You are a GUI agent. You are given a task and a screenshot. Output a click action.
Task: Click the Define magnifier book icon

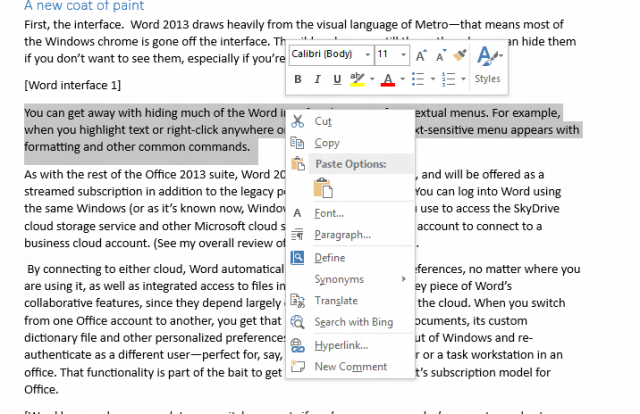click(298, 258)
